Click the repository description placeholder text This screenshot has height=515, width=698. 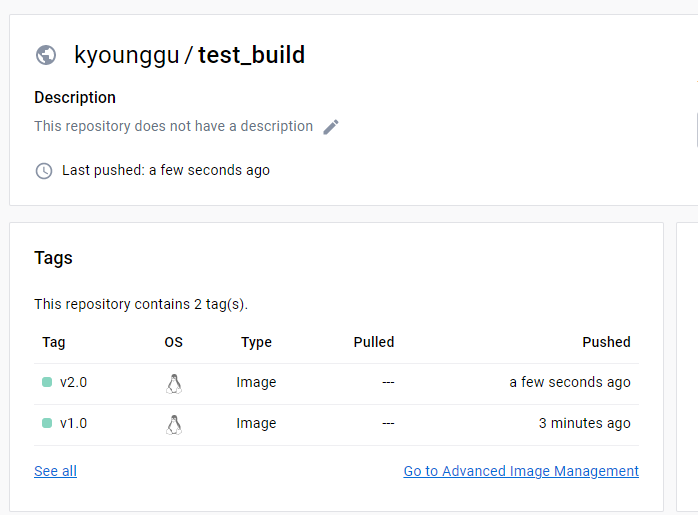point(174,126)
